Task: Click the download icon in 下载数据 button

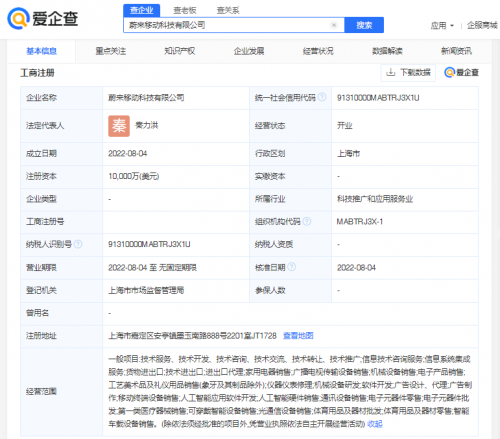Action: (x=391, y=72)
